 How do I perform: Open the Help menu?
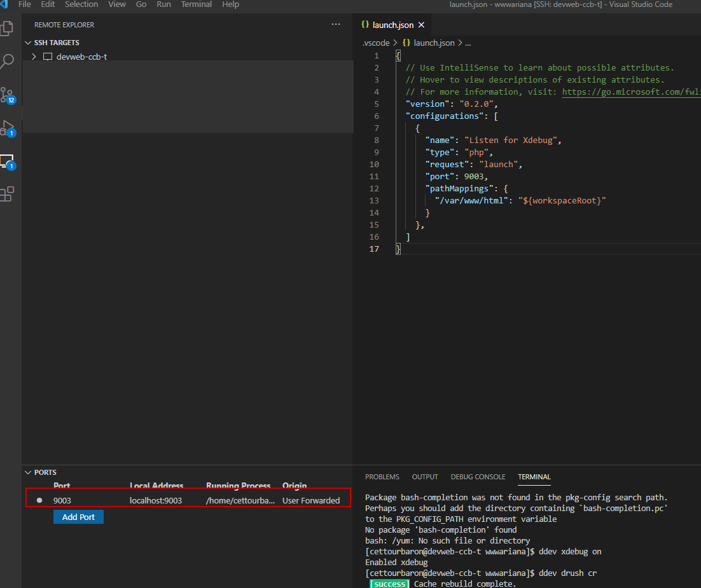pyautogui.click(x=231, y=4)
